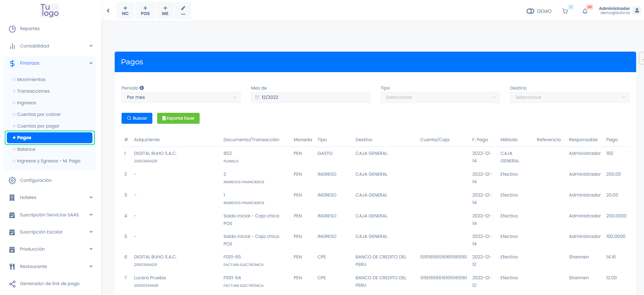Open the notifications bell
The width and height of the screenshot is (644, 295).
[x=585, y=11]
